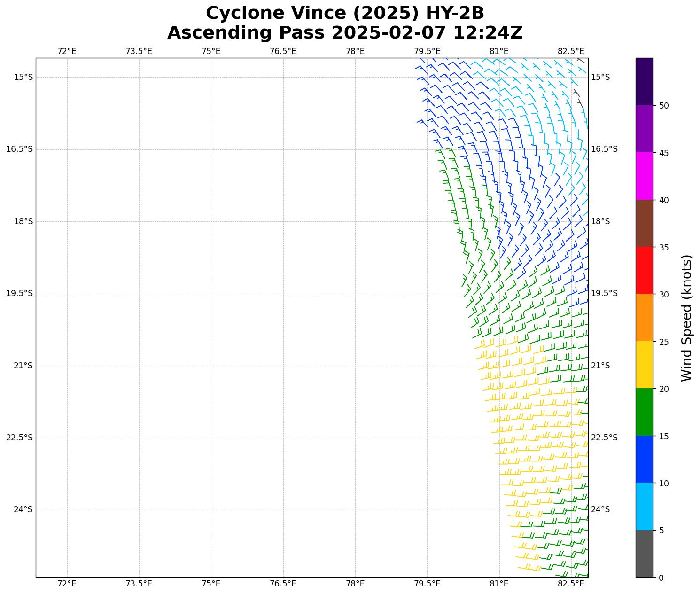This screenshot has width=700, height=594.
Task: Click the 78°E label on the bottom axis
Action: click(355, 584)
